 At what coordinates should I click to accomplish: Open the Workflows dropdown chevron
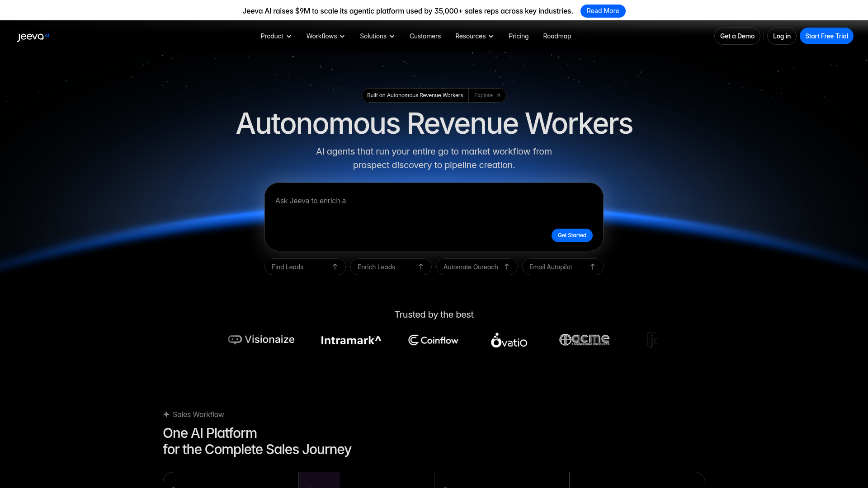click(342, 37)
